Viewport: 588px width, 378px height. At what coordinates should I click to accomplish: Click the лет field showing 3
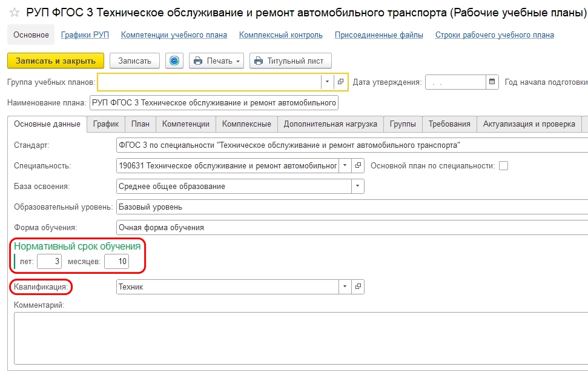pos(49,261)
